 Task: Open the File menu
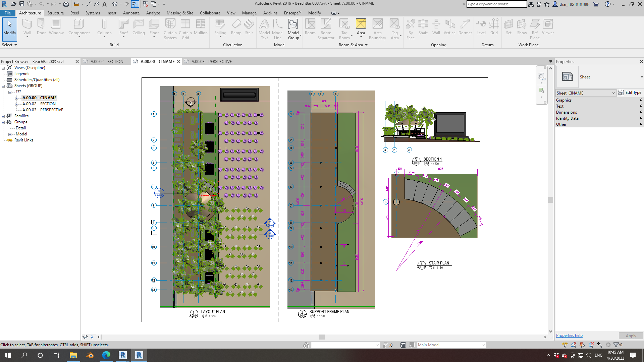(x=8, y=13)
